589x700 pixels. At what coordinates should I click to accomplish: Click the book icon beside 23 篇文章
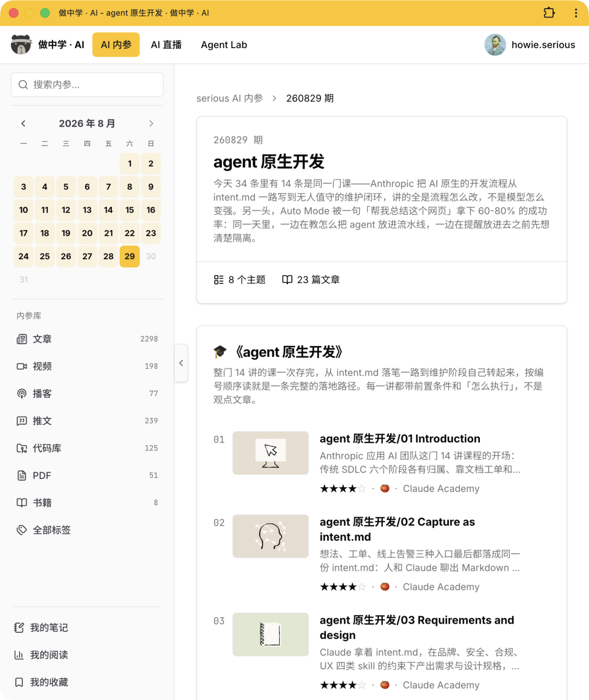287,280
